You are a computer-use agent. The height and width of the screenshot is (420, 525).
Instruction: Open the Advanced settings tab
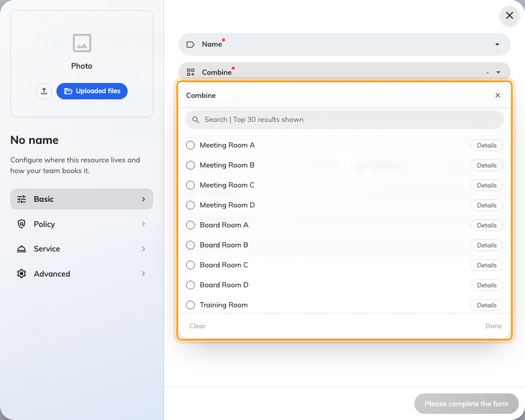tap(82, 274)
